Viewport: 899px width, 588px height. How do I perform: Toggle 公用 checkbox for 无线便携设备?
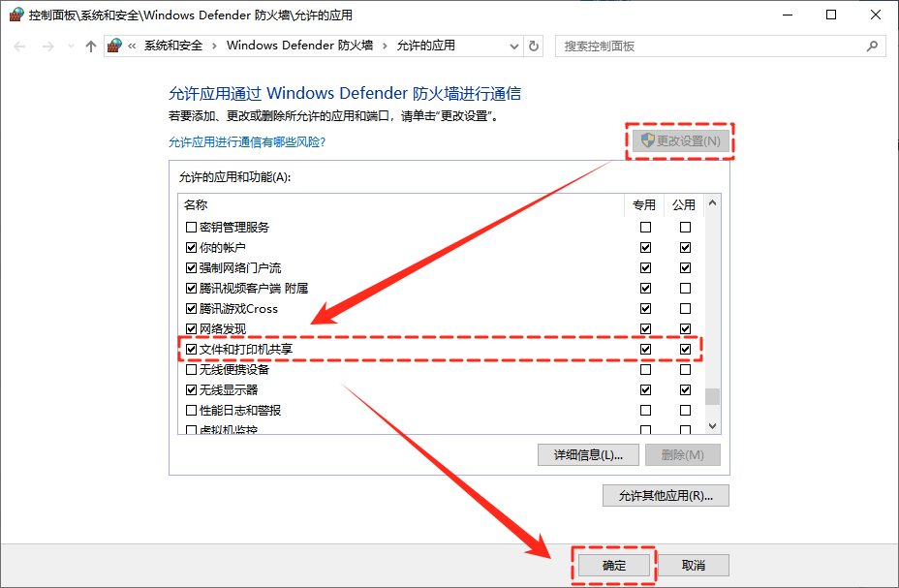[685, 370]
